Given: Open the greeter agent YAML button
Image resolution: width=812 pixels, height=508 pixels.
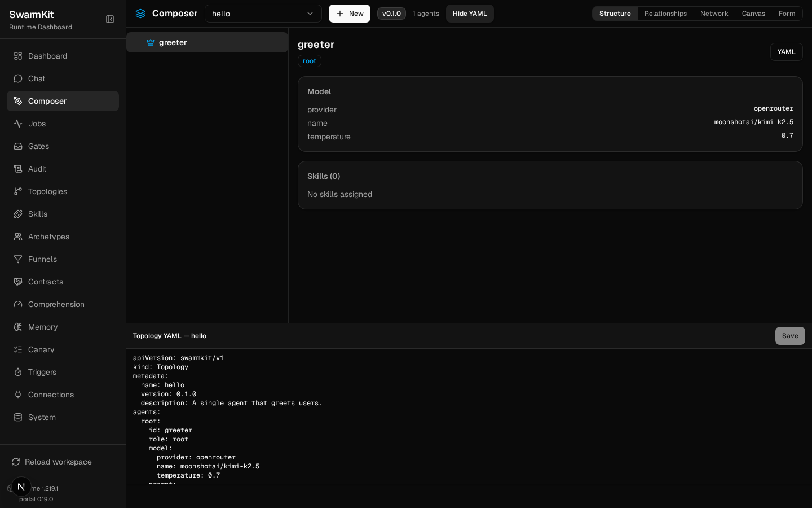Looking at the screenshot, I should (786, 52).
